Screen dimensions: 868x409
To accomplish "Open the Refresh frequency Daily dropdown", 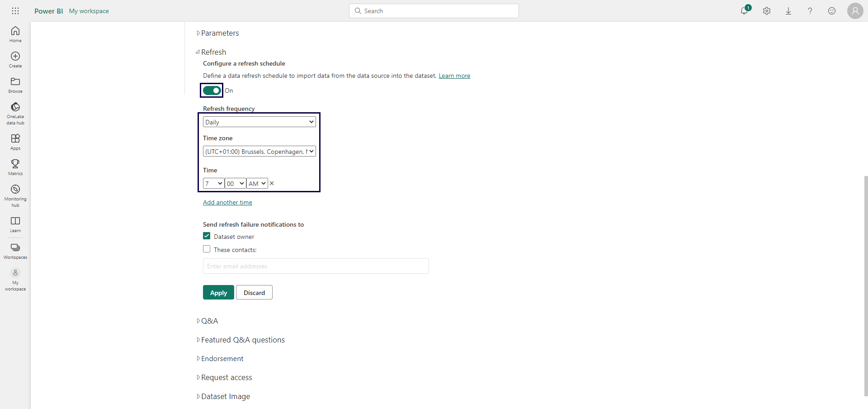I will click(259, 122).
